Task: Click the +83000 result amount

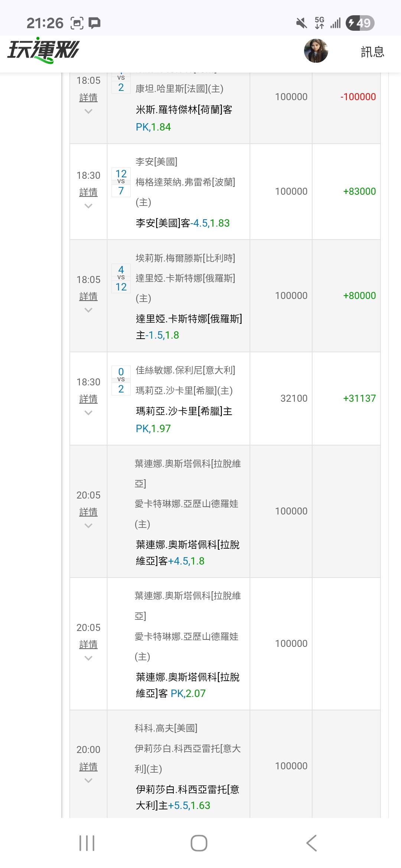Action: tap(359, 191)
